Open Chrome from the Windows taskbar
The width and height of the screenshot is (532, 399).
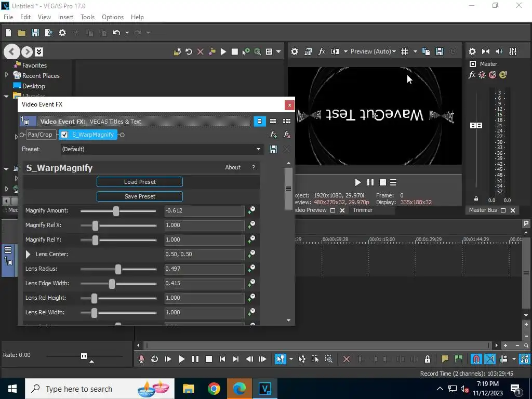click(x=214, y=389)
